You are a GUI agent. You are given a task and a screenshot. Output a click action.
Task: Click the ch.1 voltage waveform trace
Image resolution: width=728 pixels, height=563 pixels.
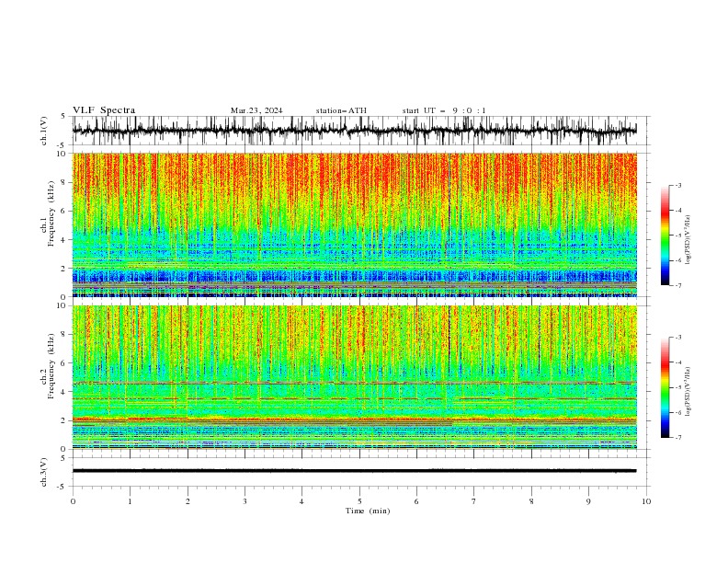354,131
